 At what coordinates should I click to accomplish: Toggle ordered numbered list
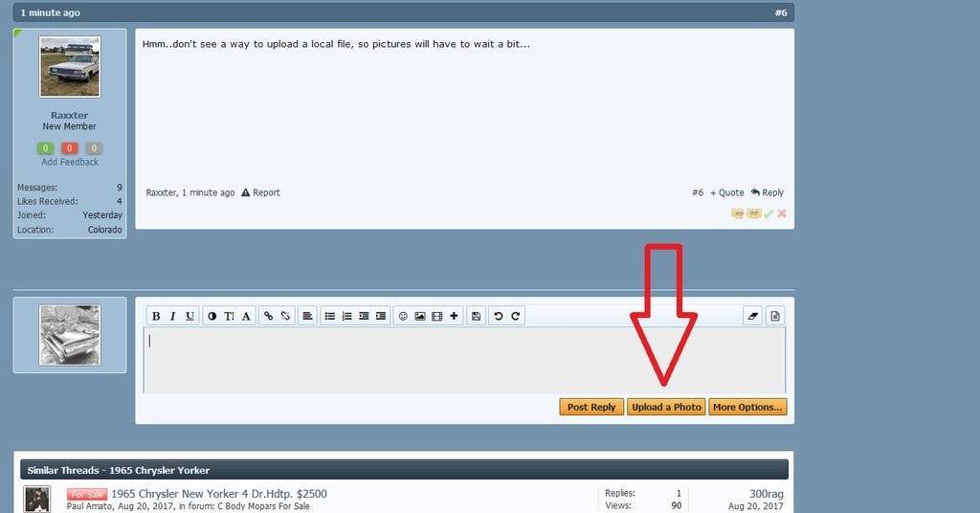coord(347,316)
